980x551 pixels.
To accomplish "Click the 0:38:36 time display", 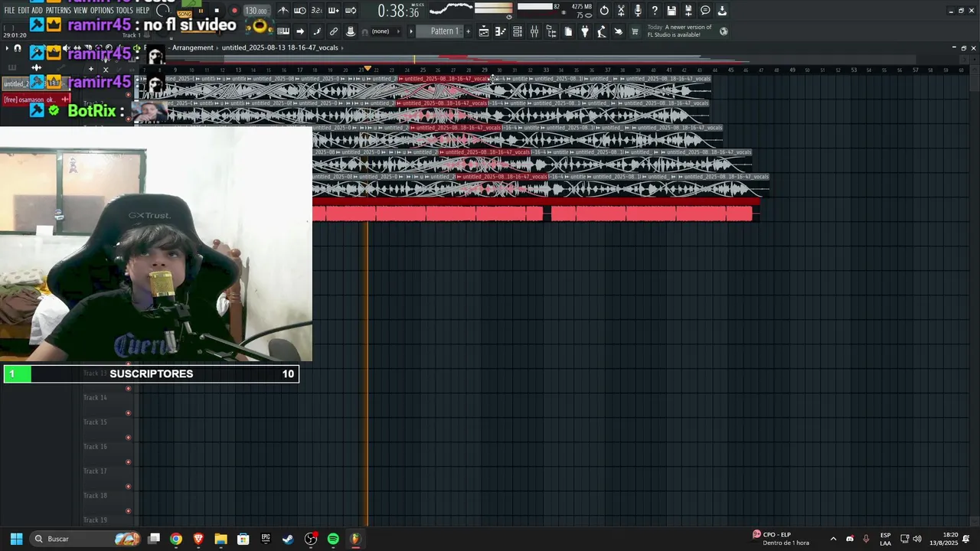I will pos(398,11).
